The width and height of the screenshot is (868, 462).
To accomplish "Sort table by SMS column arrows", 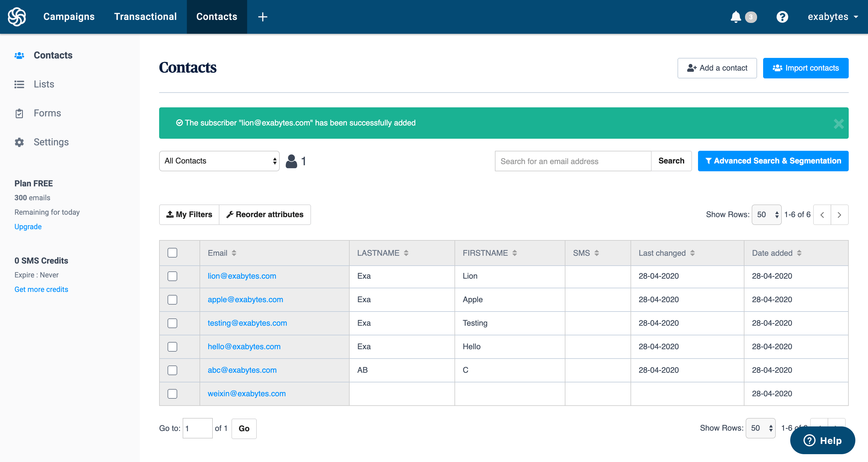I will pos(596,253).
